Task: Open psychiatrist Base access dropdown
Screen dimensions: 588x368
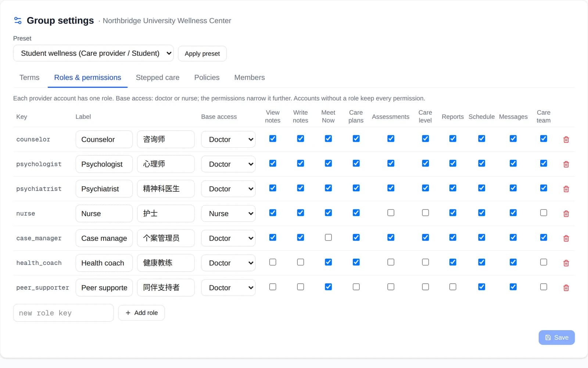Action: point(228,189)
